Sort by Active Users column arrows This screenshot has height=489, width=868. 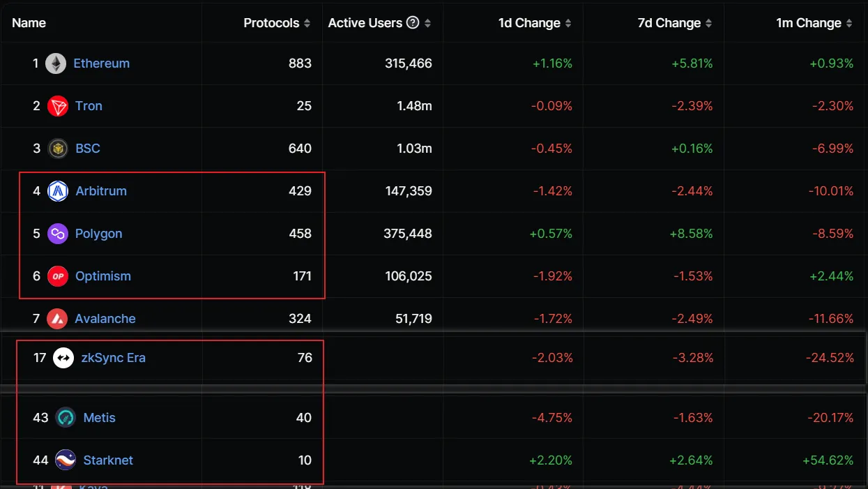(427, 23)
